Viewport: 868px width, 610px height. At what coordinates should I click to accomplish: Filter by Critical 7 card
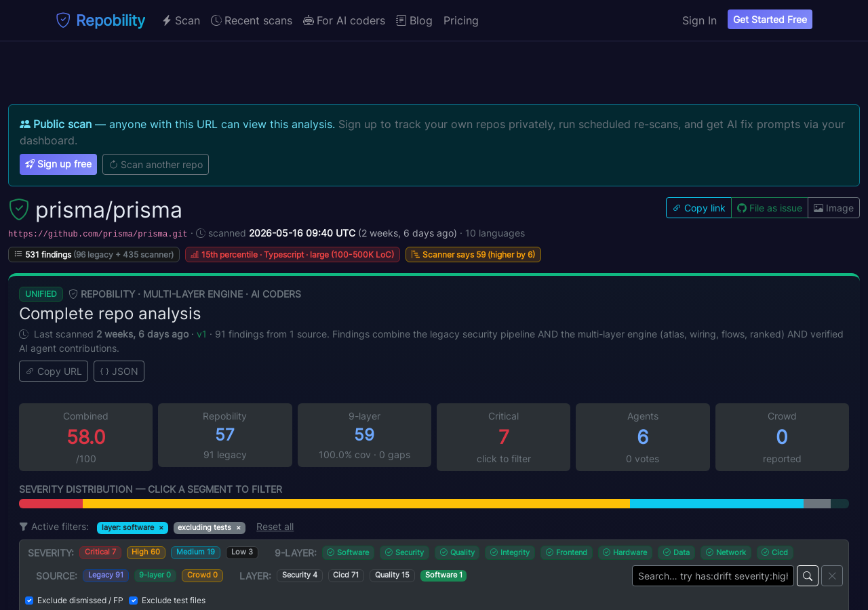click(x=503, y=437)
